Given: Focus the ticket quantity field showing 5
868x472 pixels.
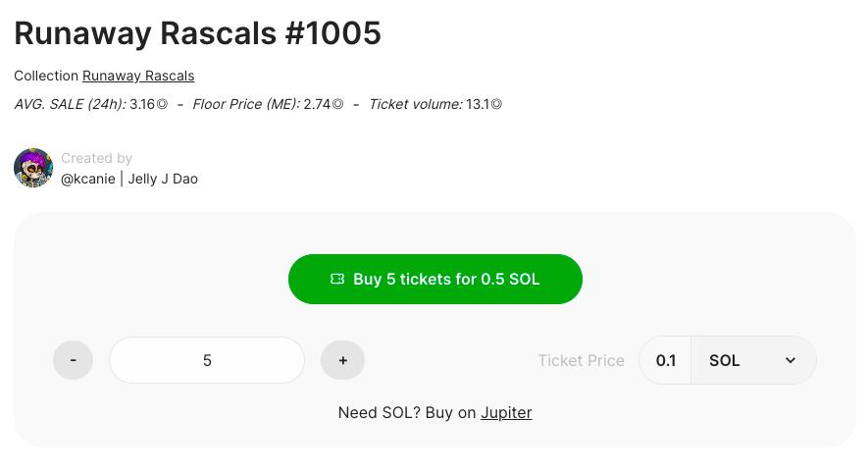Looking at the screenshot, I should [207, 360].
